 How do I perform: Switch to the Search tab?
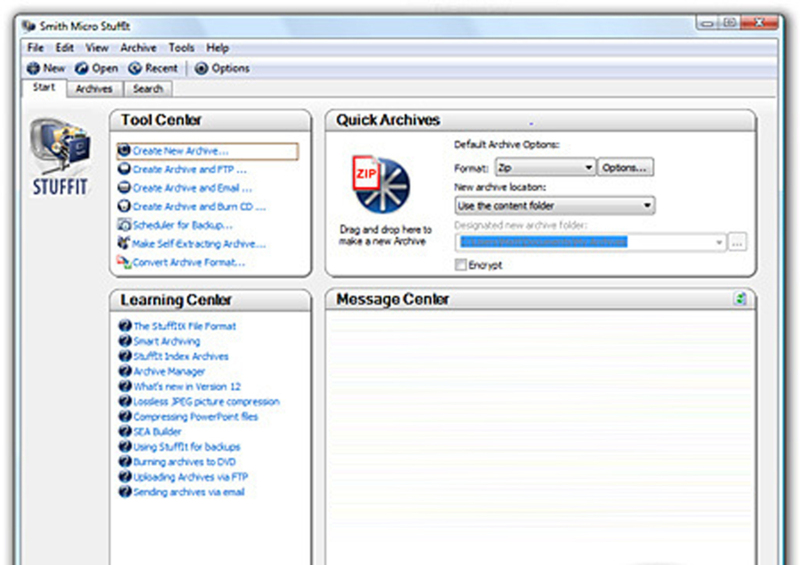click(148, 89)
